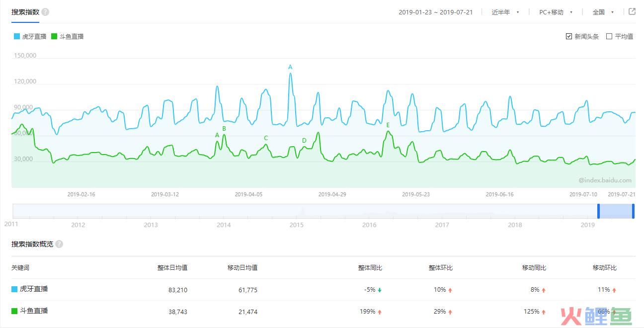Click the up arrow beside 虎牙直播's 8%
Screen dimensions: 644x328
pyautogui.click(x=544, y=290)
